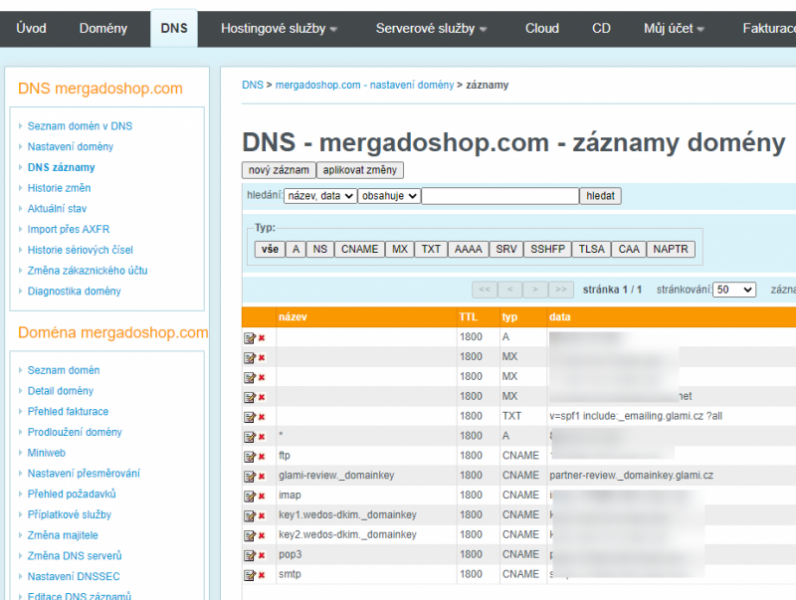
Task: Click the 'hledat' search button
Action: click(600, 196)
